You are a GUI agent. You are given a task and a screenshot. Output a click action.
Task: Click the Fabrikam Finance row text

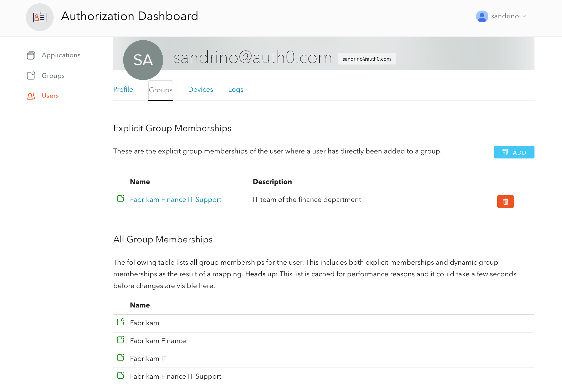[158, 341]
